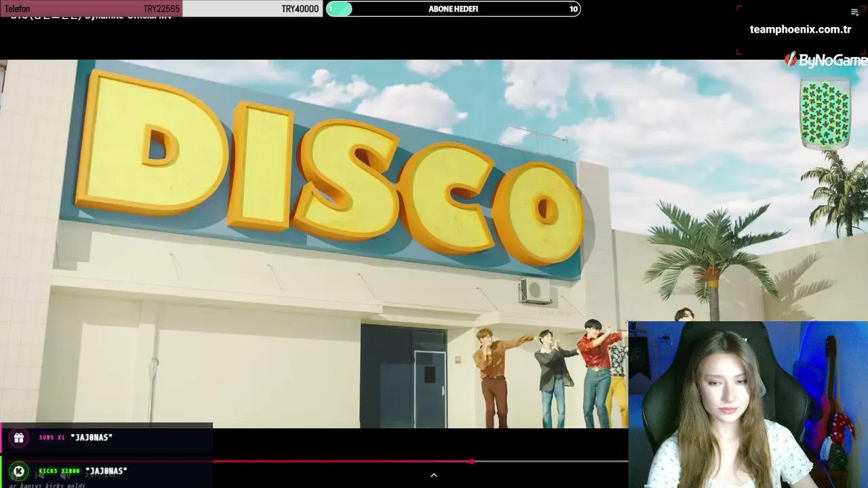This screenshot has width=868, height=488.
Task: Click the "JAJ0NAS" name in the SUBS X1 alert
Action: point(92,438)
